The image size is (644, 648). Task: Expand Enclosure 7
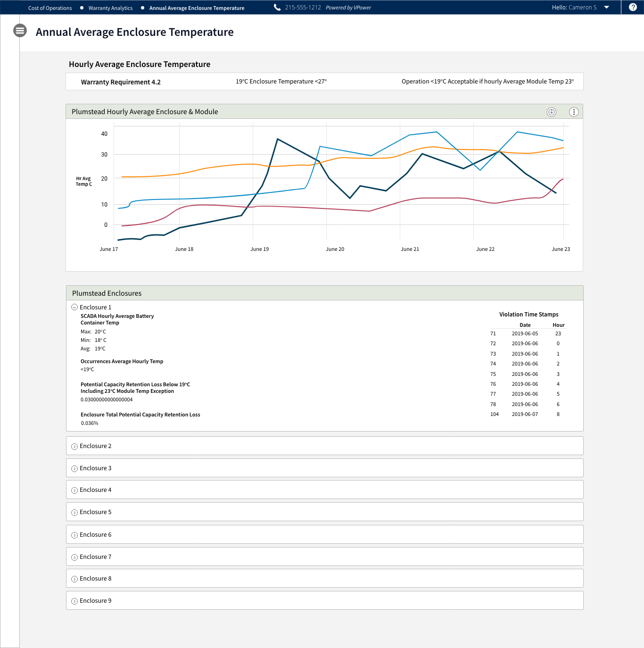point(74,557)
